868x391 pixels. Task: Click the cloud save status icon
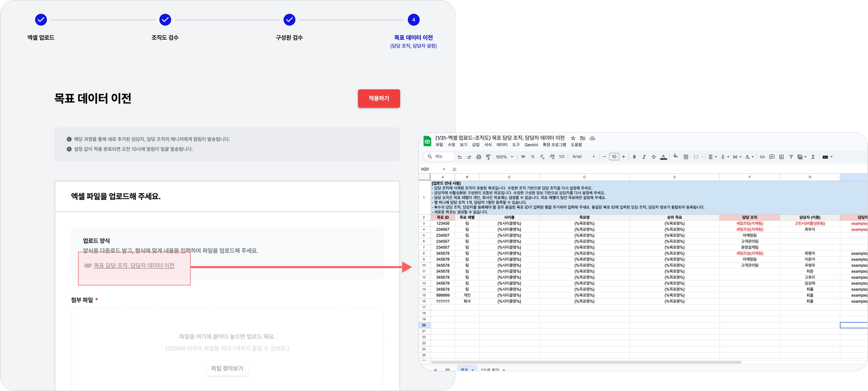click(x=593, y=138)
